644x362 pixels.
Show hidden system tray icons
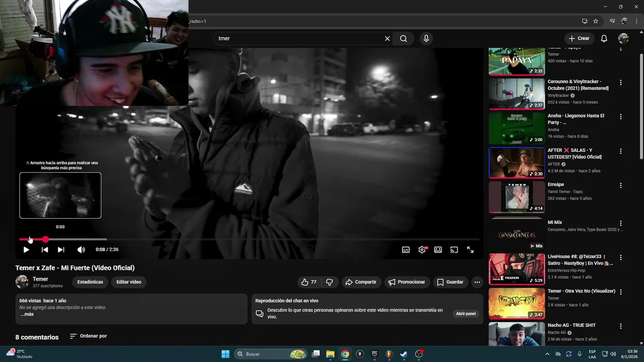pos(547,354)
